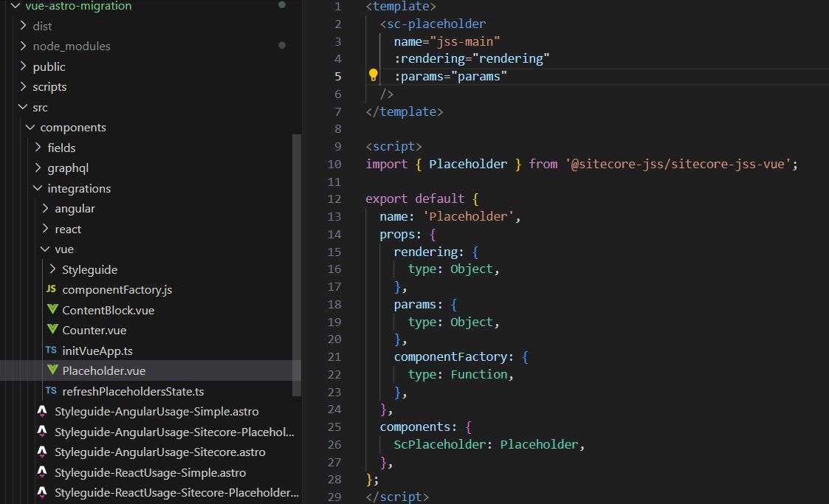Open Styleguide-AngularUsage-Sitecore.astro file

pyautogui.click(x=159, y=452)
